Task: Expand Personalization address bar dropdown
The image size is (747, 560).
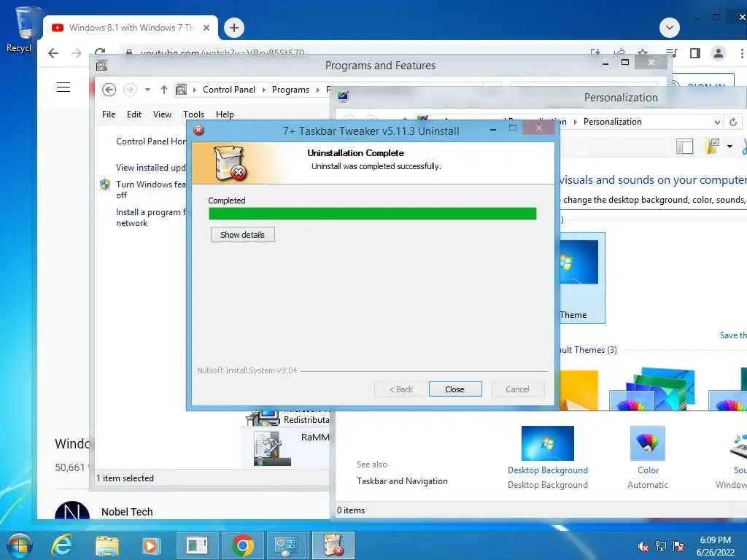Action: point(717,122)
